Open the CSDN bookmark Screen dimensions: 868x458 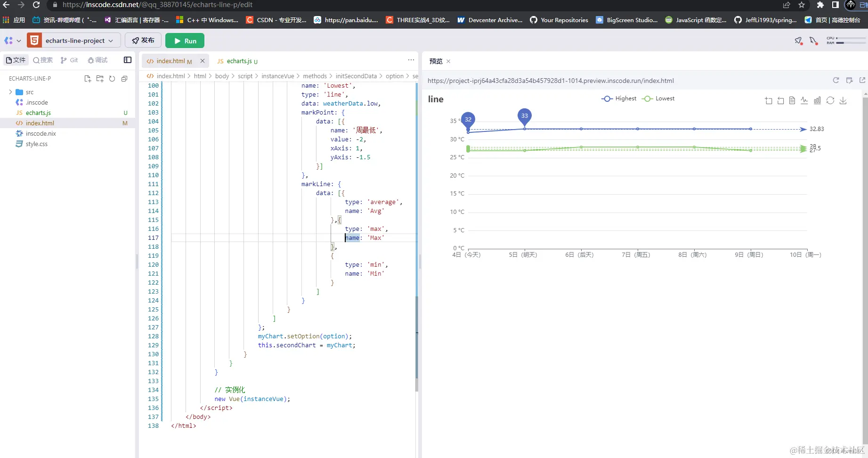point(276,20)
